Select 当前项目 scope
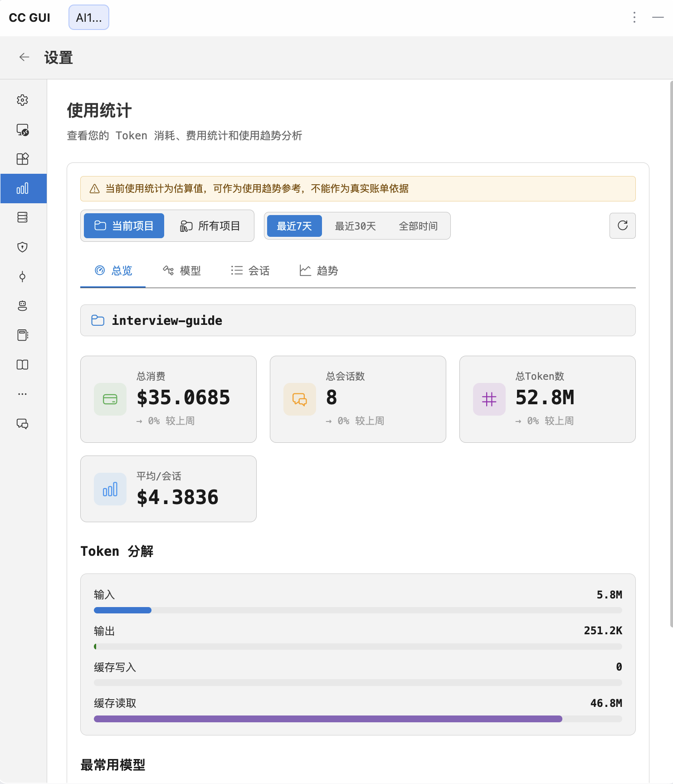Screen dimensions: 673x784 click(124, 225)
